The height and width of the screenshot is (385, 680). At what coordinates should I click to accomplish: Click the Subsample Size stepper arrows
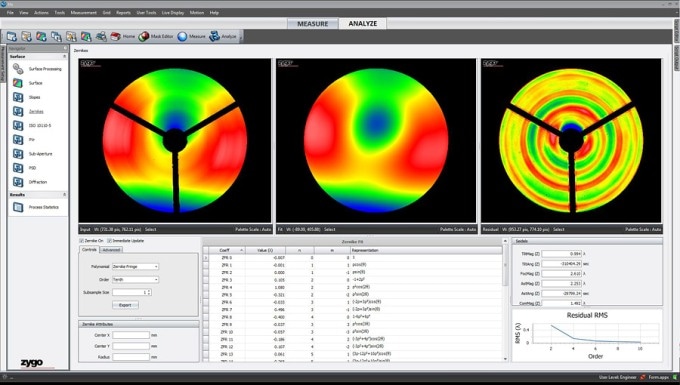149,293
